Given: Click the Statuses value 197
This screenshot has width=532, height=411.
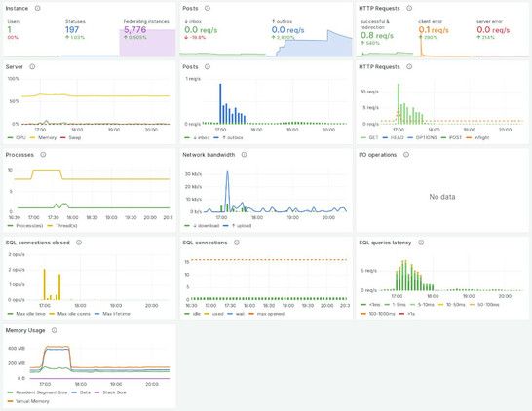Looking at the screenshot, I should pyautogui.click(x=72, y=30).
